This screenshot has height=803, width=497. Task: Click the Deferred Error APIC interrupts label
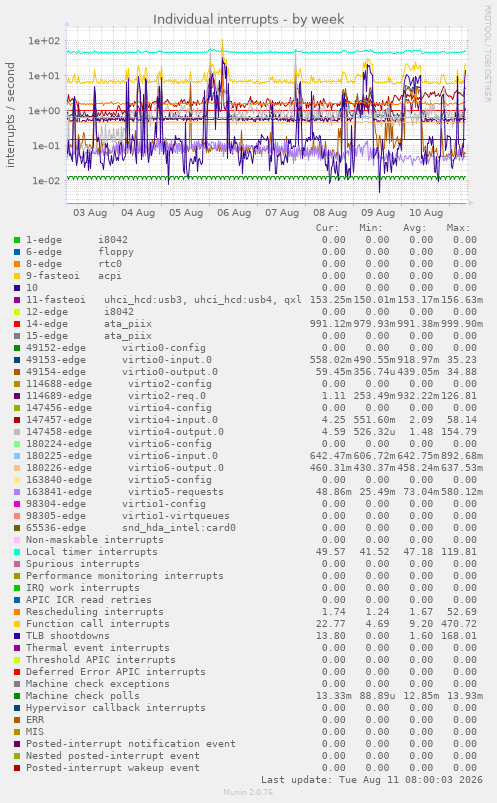pyautogui.click(x=116, y=672)
